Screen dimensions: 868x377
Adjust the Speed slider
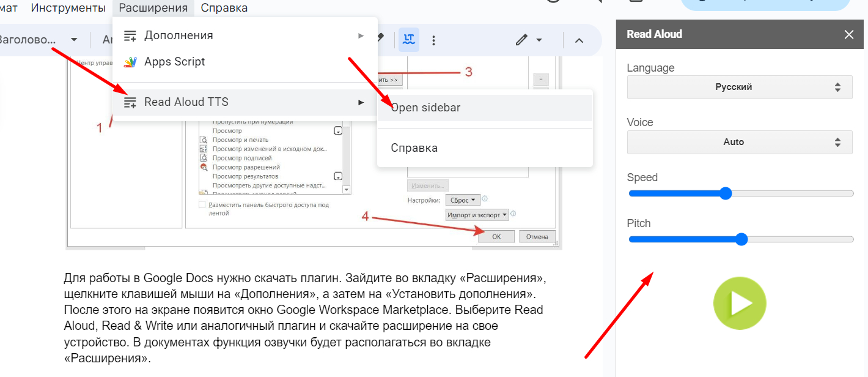click(x=741, y=193)
